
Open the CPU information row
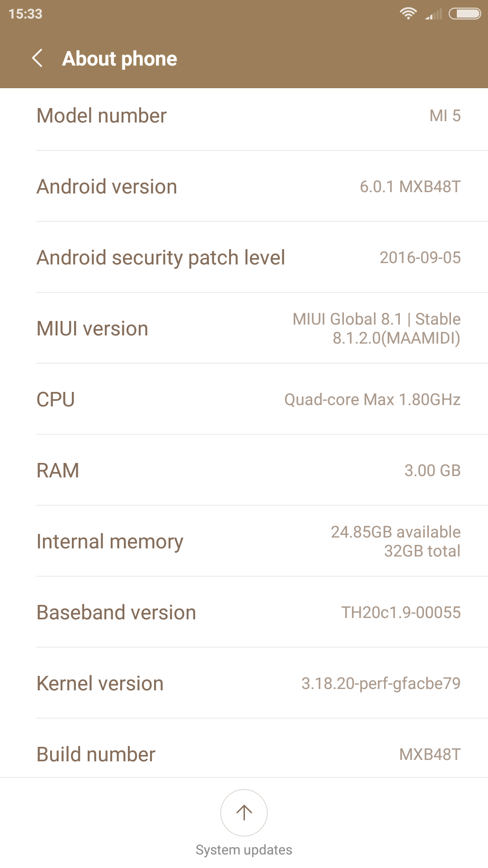(x=244, y=400)
